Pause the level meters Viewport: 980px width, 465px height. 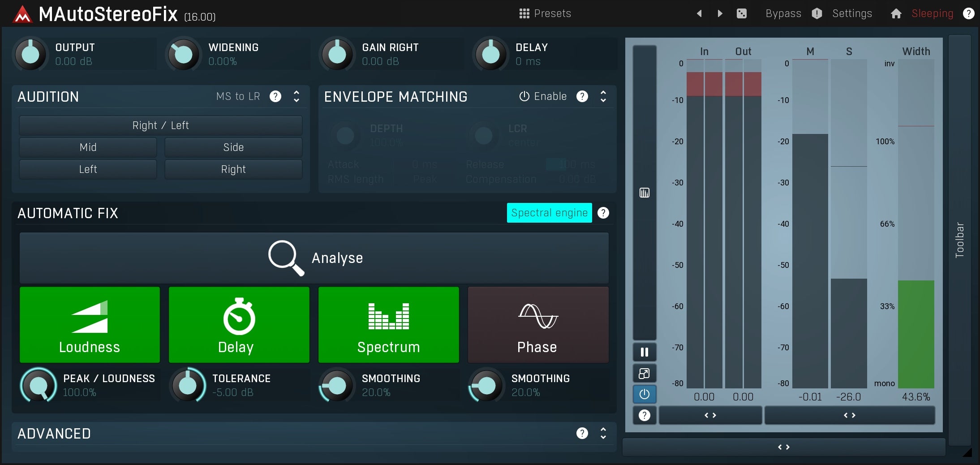(644, 352)
